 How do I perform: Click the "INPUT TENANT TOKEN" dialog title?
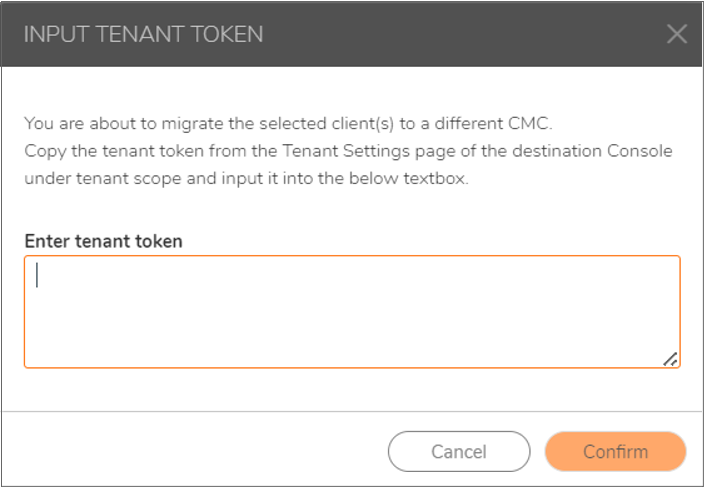[x=143, y=34]
